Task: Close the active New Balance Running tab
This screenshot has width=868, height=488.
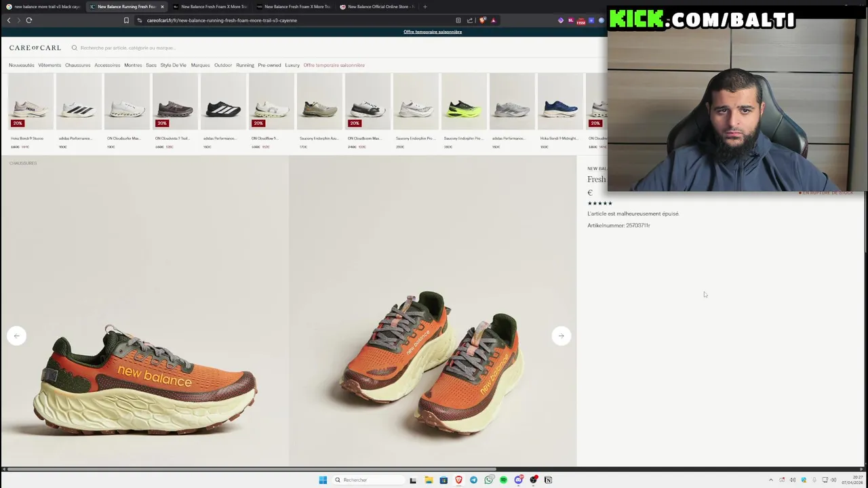Action: pos(162,7)
